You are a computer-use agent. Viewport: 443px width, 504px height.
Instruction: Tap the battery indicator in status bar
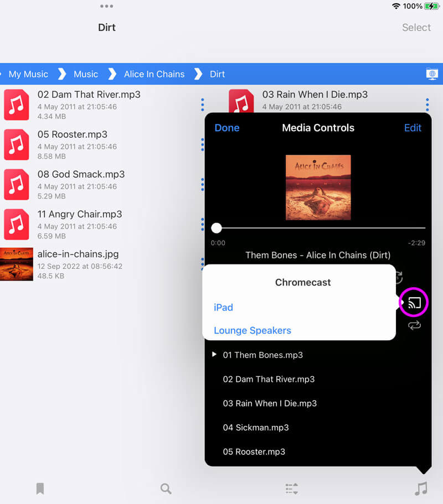point(432,6)
